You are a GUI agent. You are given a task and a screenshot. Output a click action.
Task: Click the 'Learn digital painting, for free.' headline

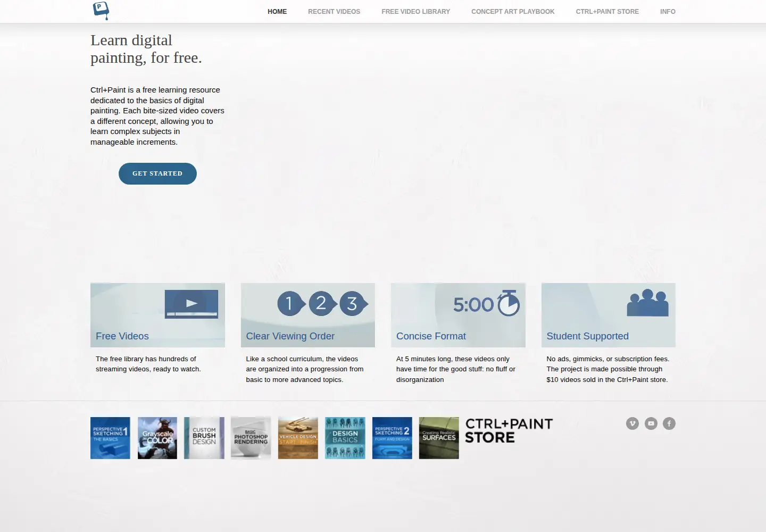(x=146, y=49)
